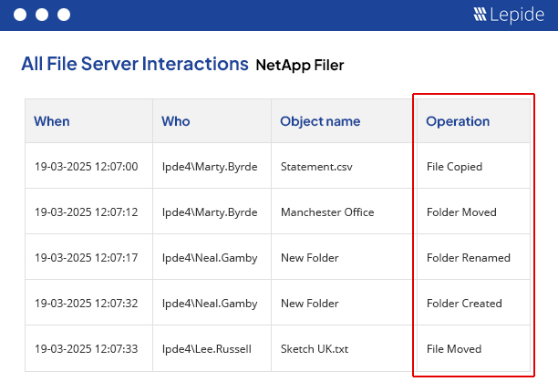The image size is (558, 392).
Task: Select the Manchester Office object name
Action: coord(327,212)
